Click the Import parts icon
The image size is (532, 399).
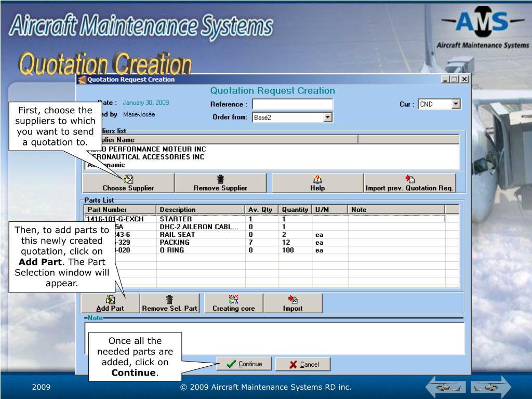click(x=293, y=299)
